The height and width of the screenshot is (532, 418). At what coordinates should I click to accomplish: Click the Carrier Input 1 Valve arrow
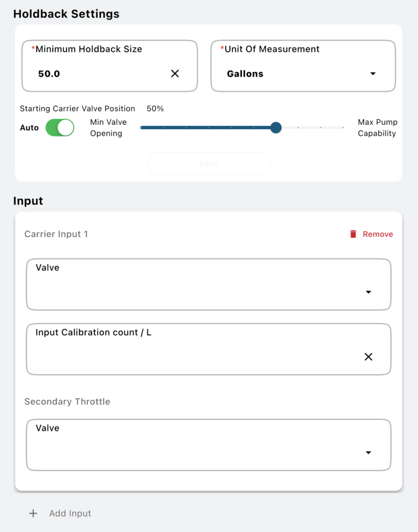click(368, 292)
